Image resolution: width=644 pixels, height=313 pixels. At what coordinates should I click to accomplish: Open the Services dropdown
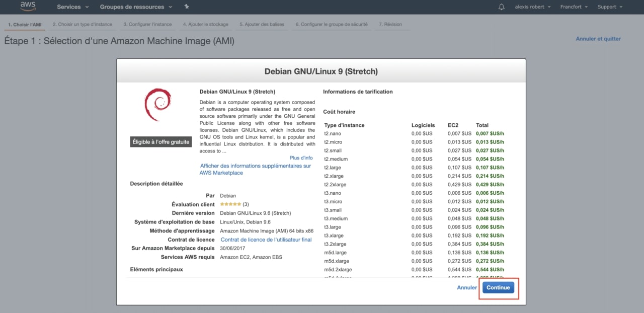point(73,7)
